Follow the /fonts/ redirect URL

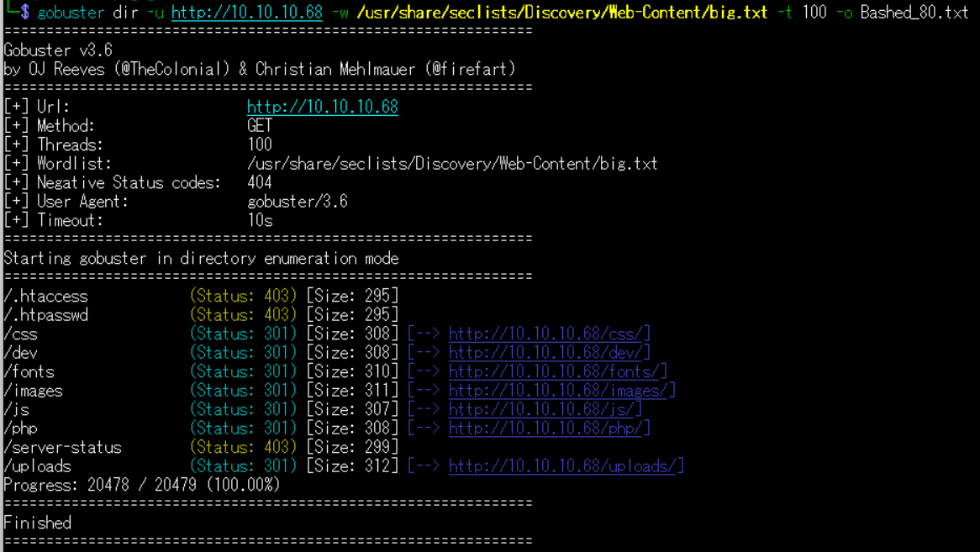tap(557, 371)
